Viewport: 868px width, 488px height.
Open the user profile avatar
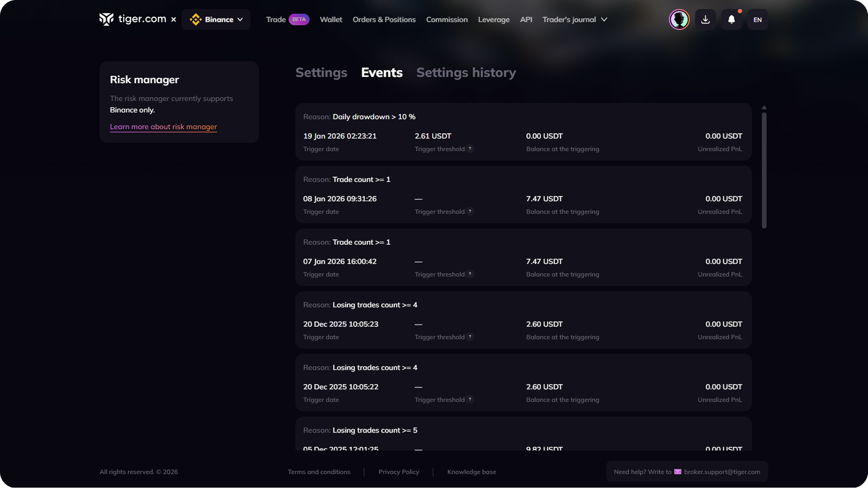pyautogui.click(x=679, y=19)
